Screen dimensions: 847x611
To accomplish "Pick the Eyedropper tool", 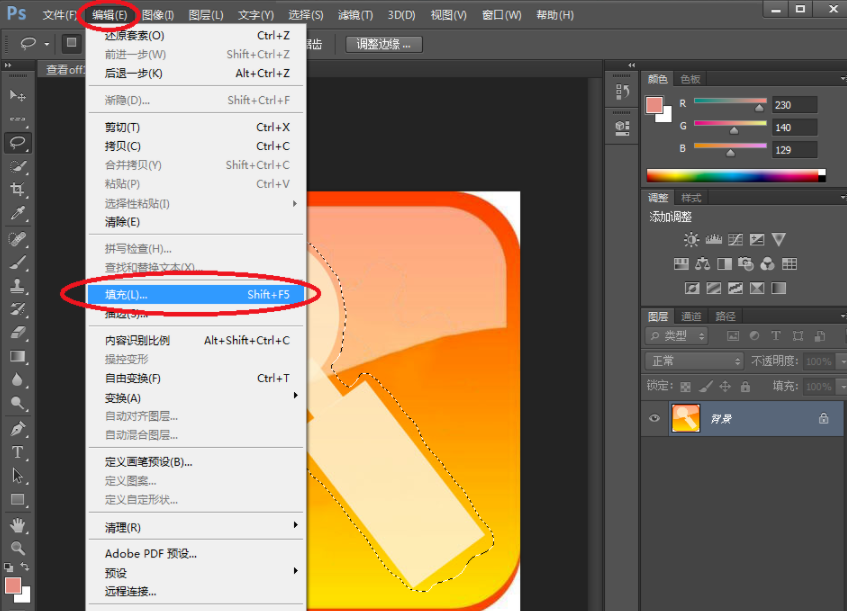I will point(18,214).
